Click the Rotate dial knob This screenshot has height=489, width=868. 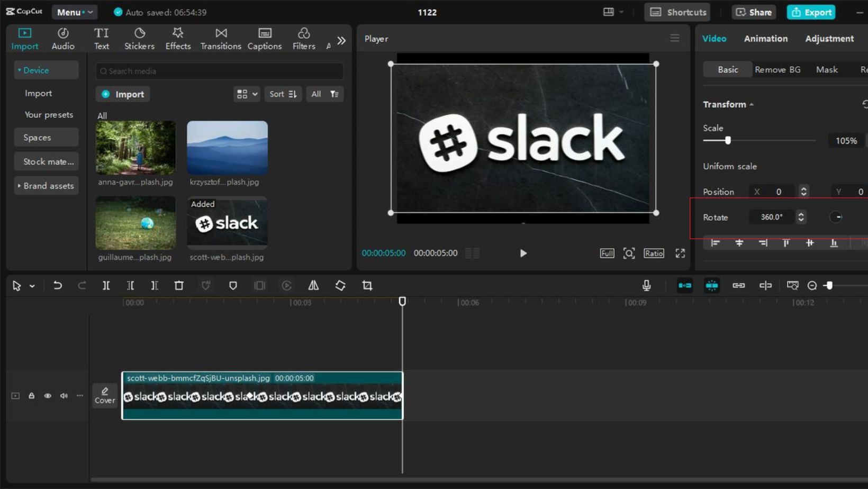836,217
